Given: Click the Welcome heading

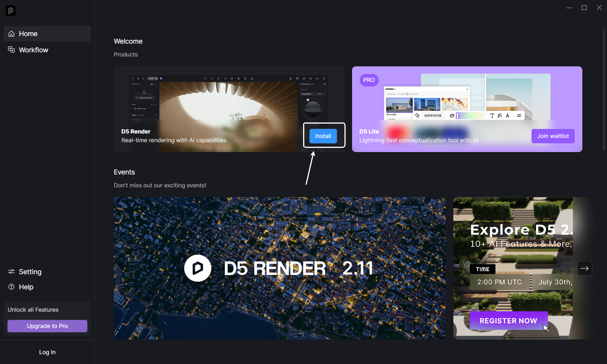Looking at the screenshot, I should click(x=128, y=41).
